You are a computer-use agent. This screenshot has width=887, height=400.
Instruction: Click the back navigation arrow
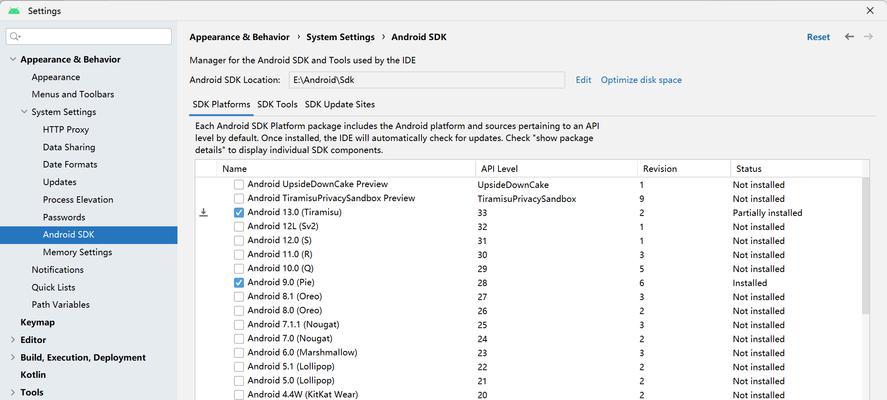click(x=849, y=37)
